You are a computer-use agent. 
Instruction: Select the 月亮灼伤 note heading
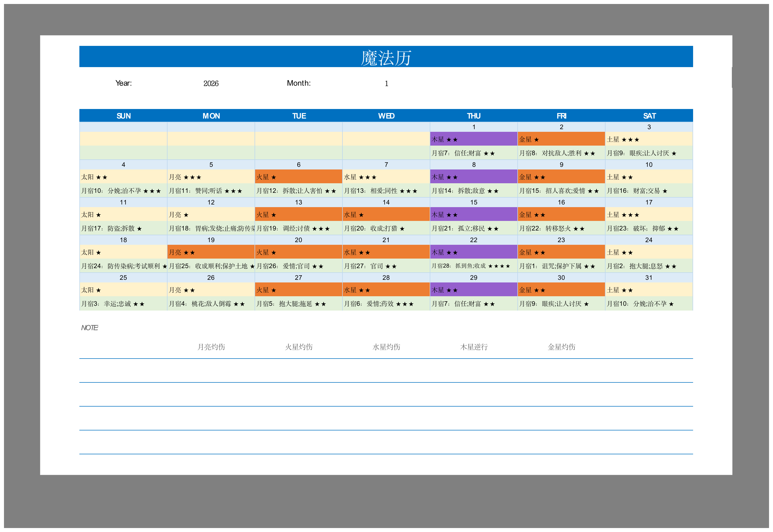pos(211,347)
